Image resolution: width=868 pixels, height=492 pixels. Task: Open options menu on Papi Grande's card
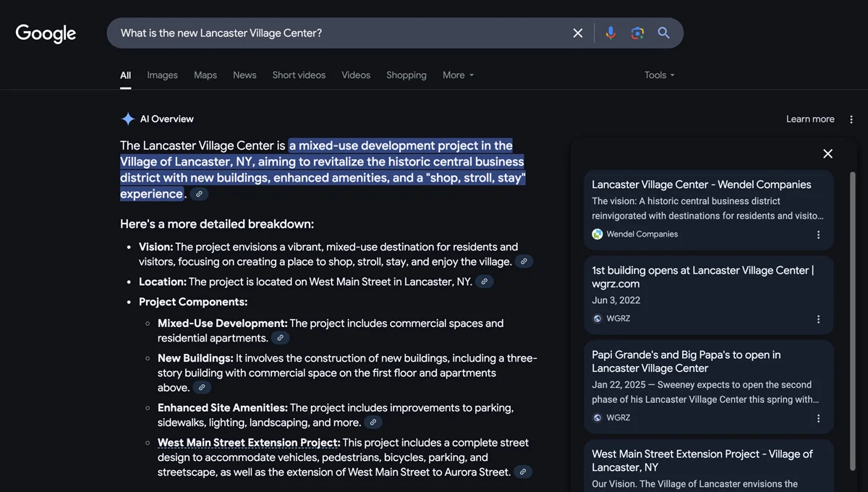819,418
